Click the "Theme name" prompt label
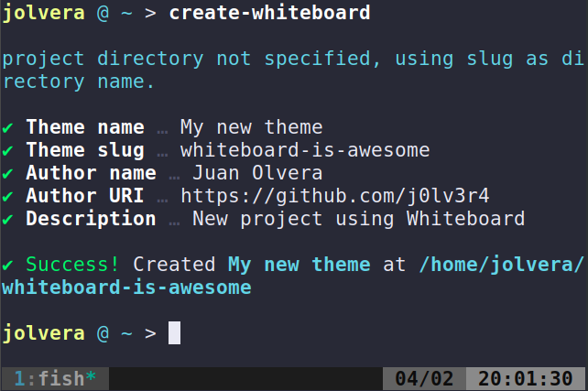This screenshot has height=391, width=588. pos(85,127)
